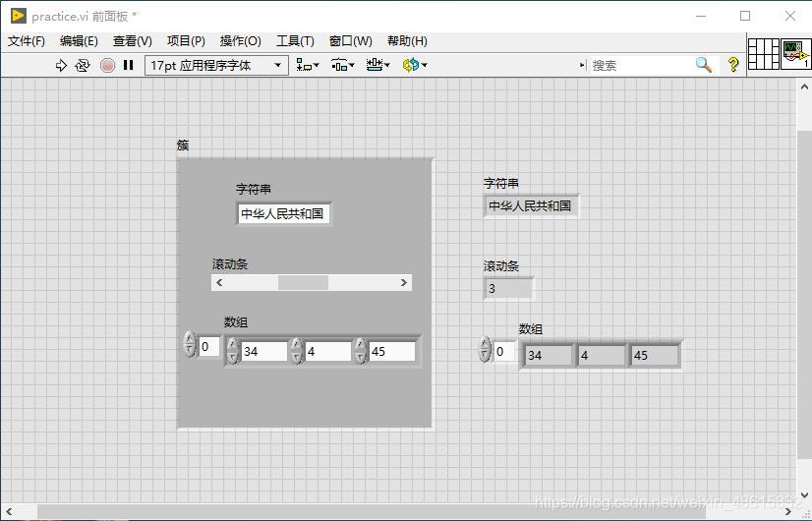Open the 17pt application font dropdown
812x521 pixels.
pyautogui.click(x=216, y=65)
